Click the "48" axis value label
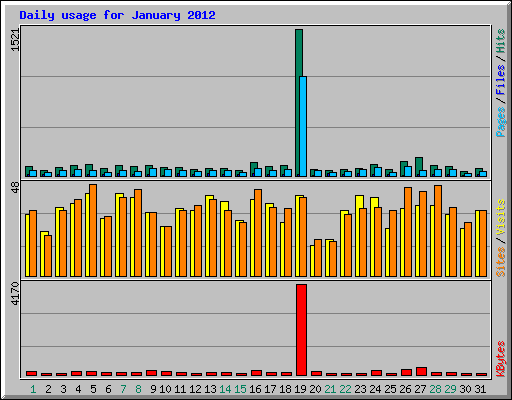 click(15, 187)
